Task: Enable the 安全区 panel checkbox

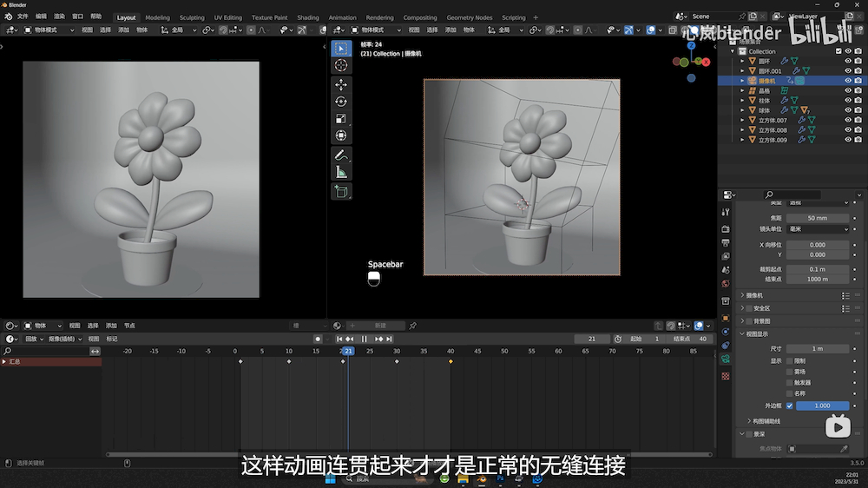Action: (x=750, y=308)
